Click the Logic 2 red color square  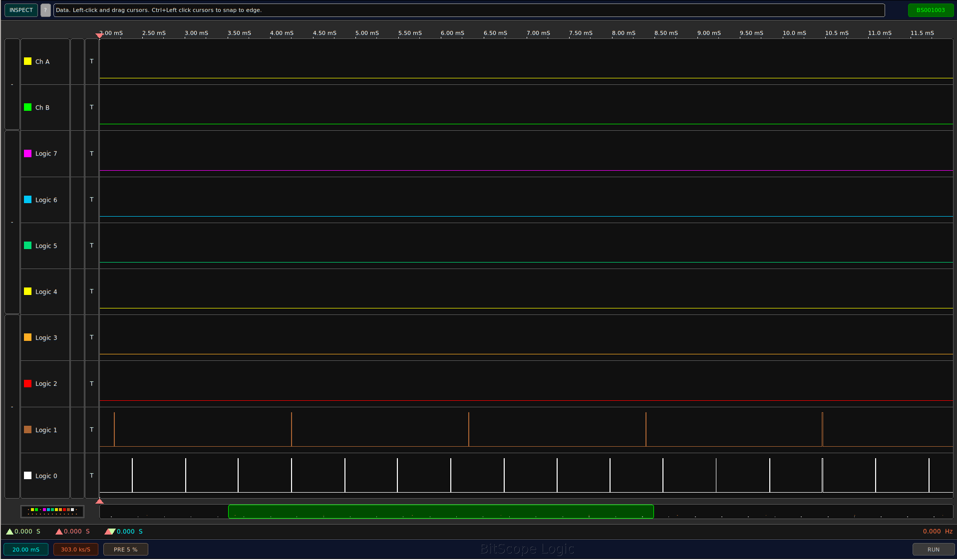click(x=28, y=383)
